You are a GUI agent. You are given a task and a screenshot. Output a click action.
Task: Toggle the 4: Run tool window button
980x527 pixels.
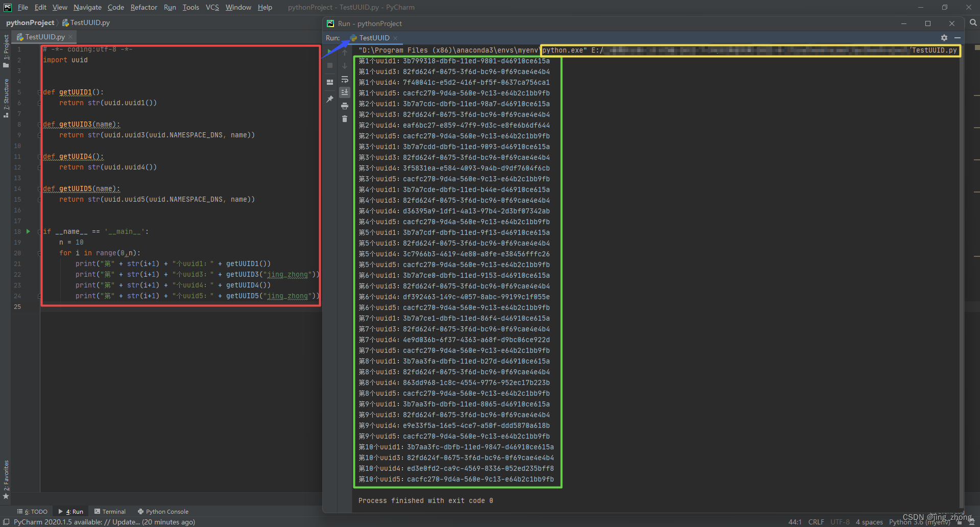click(71, 511)
